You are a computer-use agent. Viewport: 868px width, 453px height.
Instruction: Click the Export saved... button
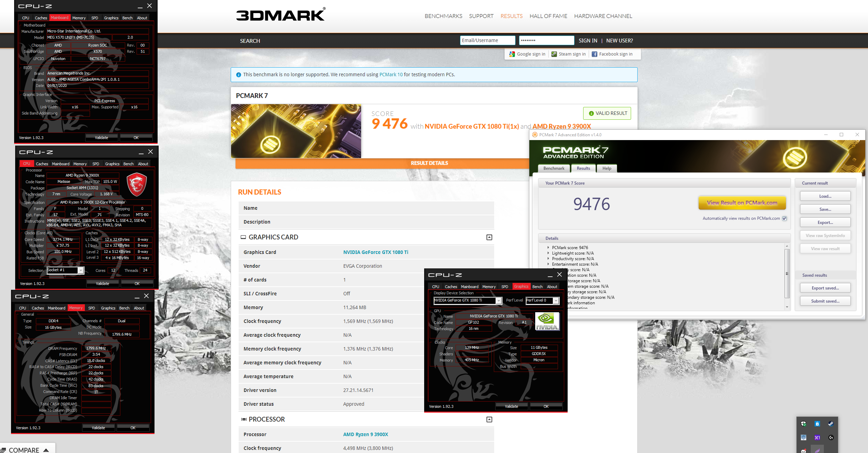pos(825,288)
